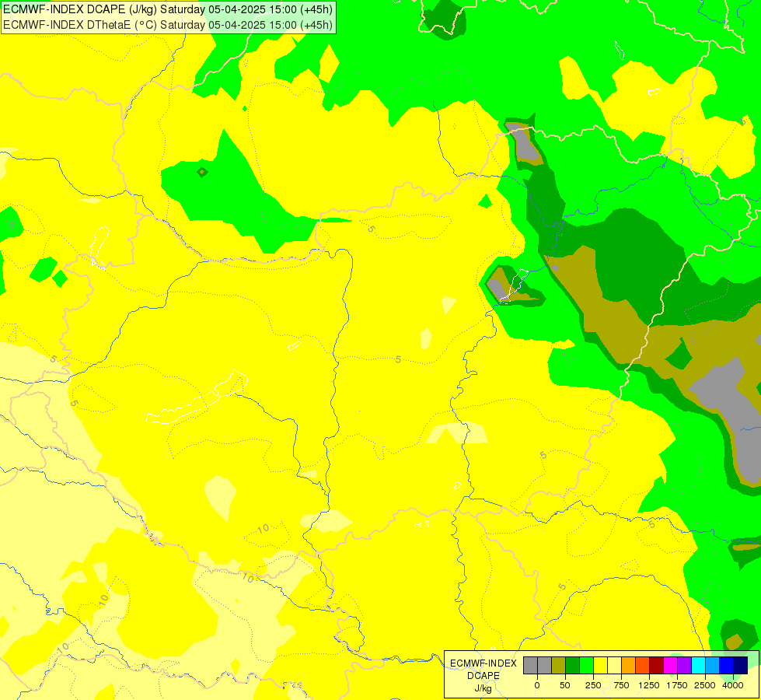Screen dimensions: 761x700
Task: Click the legend scale value 50
Action: pos(565,685)
